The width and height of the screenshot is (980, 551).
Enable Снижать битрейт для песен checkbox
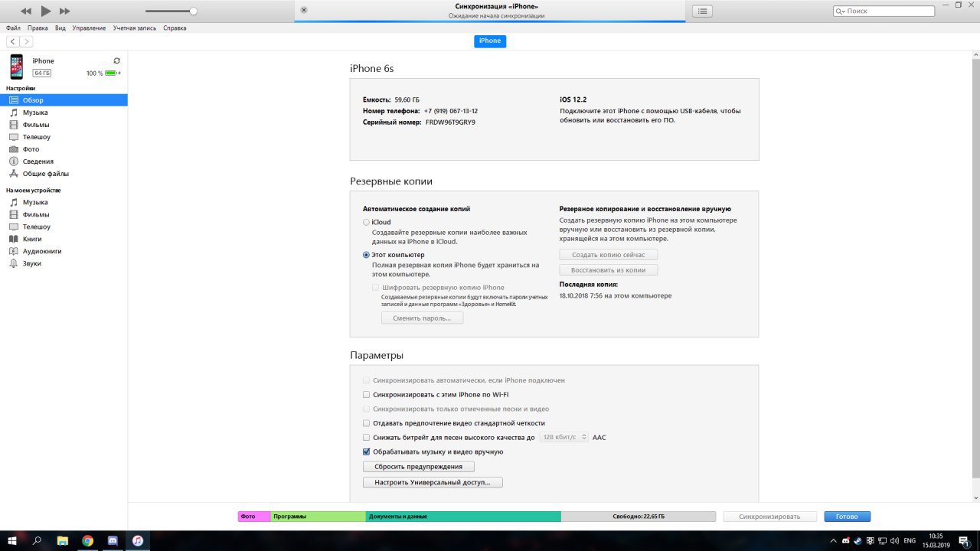(x=366, y=438)
